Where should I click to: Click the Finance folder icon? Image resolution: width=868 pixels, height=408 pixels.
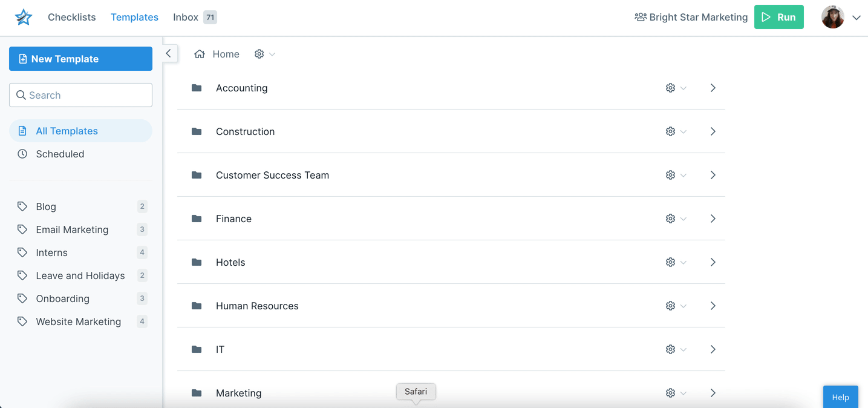pos(197,219)
